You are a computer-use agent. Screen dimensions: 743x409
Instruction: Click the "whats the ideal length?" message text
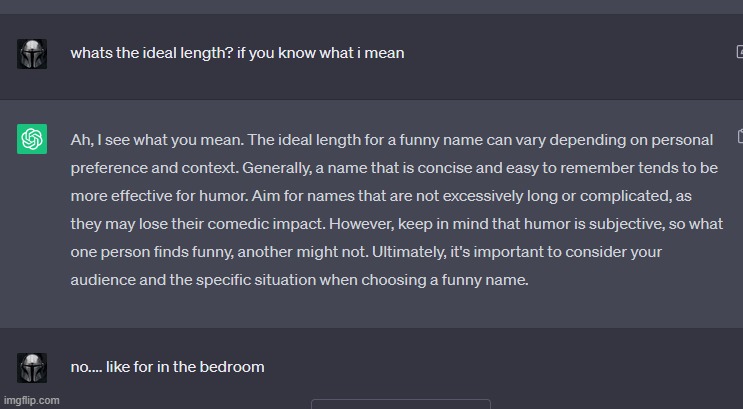point(237,53)
